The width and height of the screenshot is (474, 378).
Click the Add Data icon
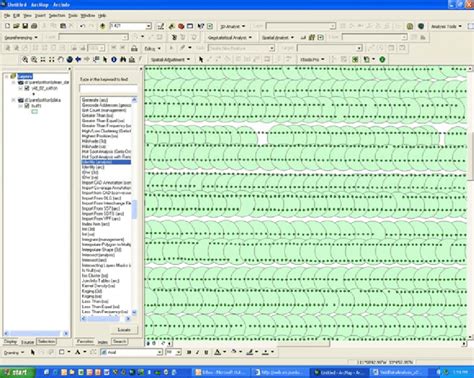tap(102, 26)
